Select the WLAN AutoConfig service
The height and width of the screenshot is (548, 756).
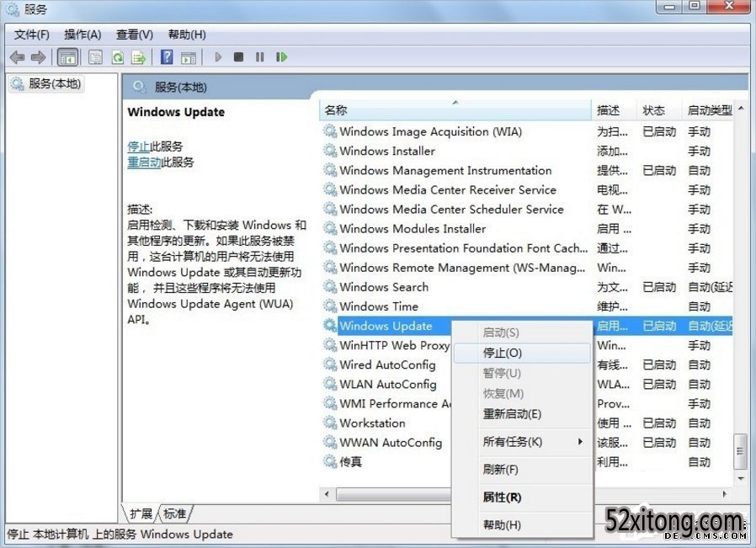pyautogui.click(x=386, y=384)
